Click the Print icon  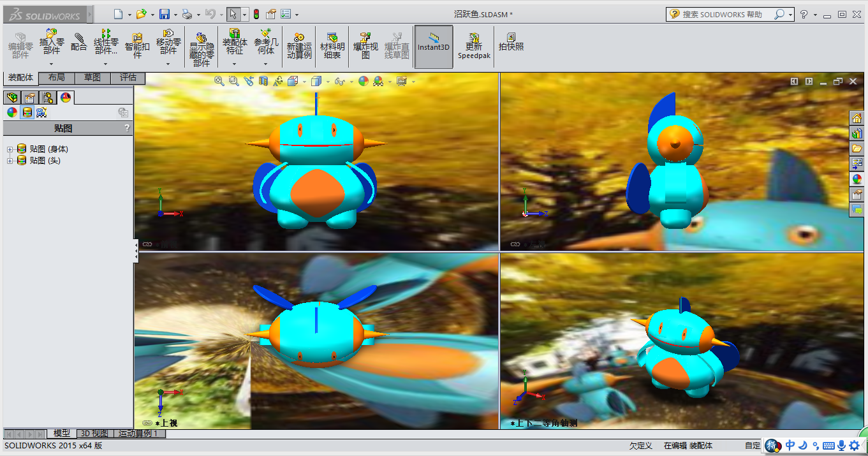pos(187,14)
